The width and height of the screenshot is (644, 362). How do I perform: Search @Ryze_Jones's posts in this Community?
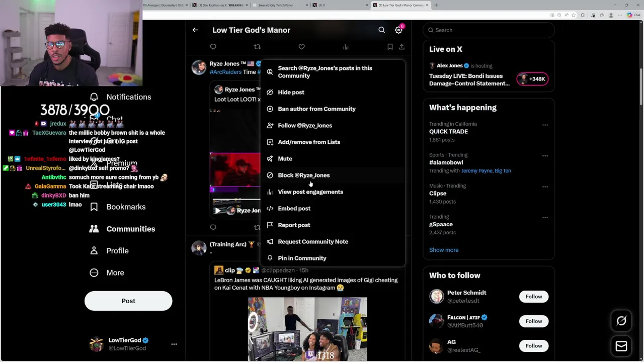point(333,72)
